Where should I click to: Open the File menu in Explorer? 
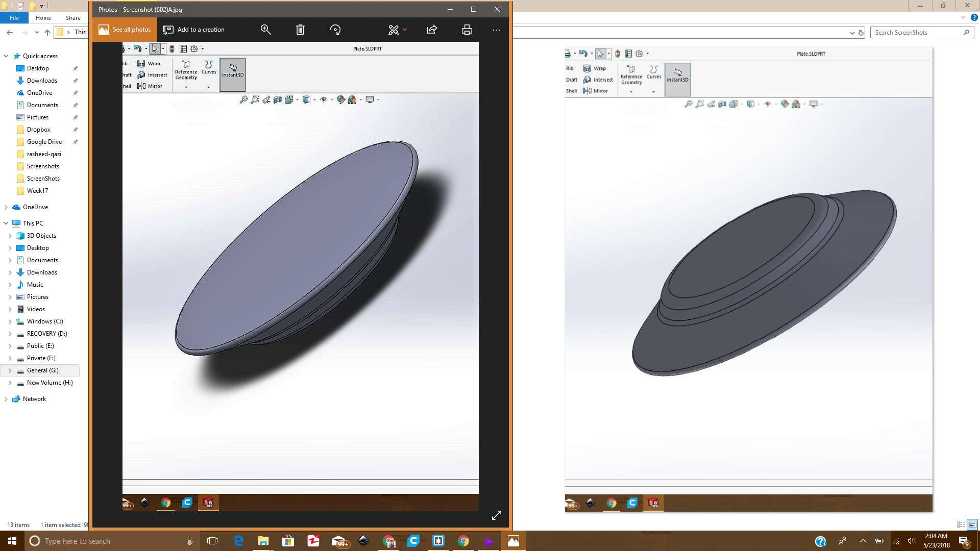14,18
